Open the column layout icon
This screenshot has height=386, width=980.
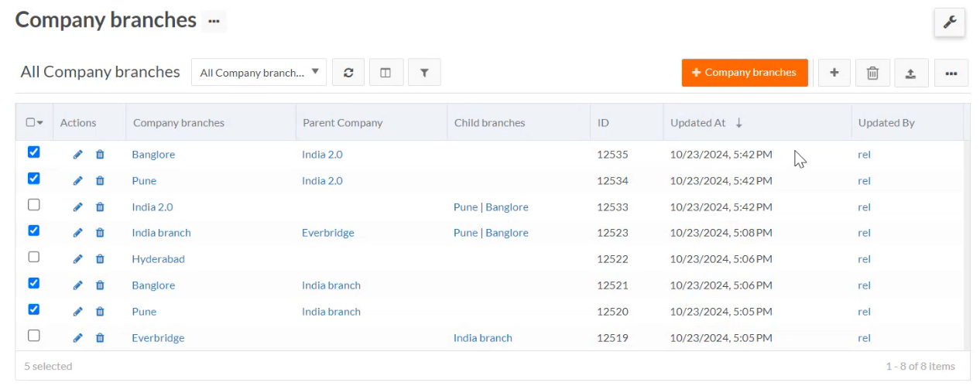tap(385, 73)
